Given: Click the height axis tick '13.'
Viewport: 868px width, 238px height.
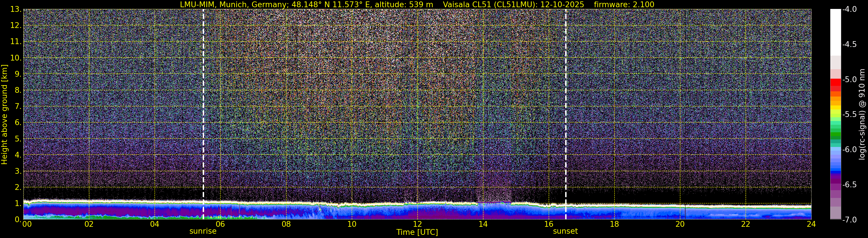Looking at the screenshot, I should (16, 10).
